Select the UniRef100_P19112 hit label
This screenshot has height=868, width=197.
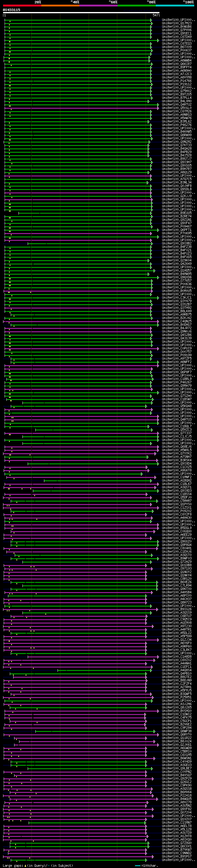[177, 84]
